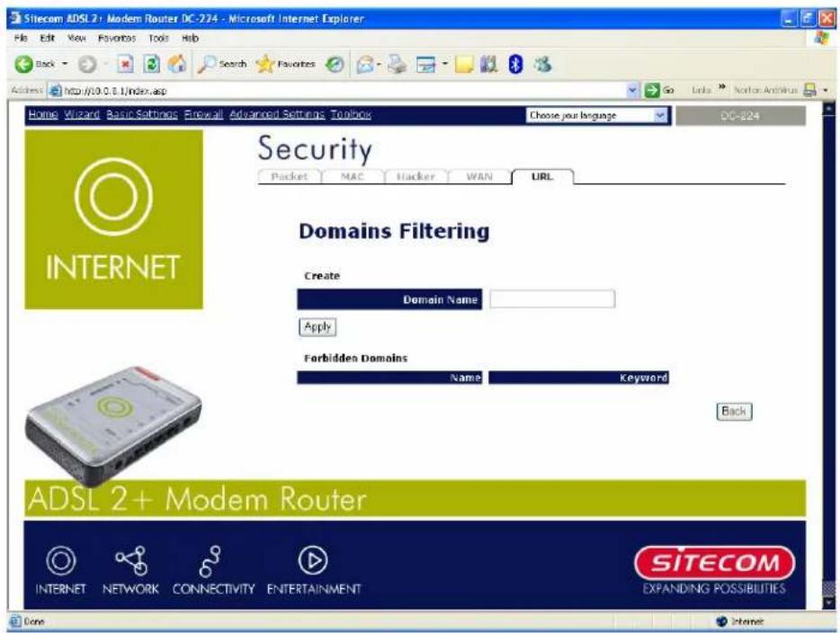Open the Basic Settings link
The height and width of the screenshot is (633, 840).
pyautogui.click(x=142, y=114)
